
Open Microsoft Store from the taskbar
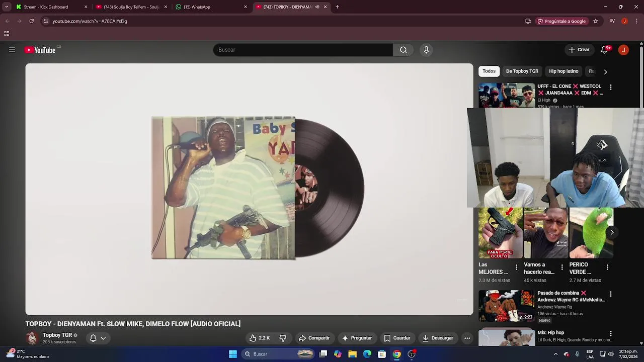tap(382, 354)
